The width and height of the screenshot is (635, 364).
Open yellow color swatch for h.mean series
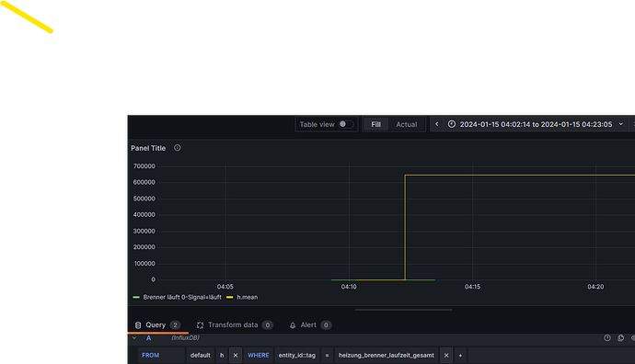coord(230,297)
